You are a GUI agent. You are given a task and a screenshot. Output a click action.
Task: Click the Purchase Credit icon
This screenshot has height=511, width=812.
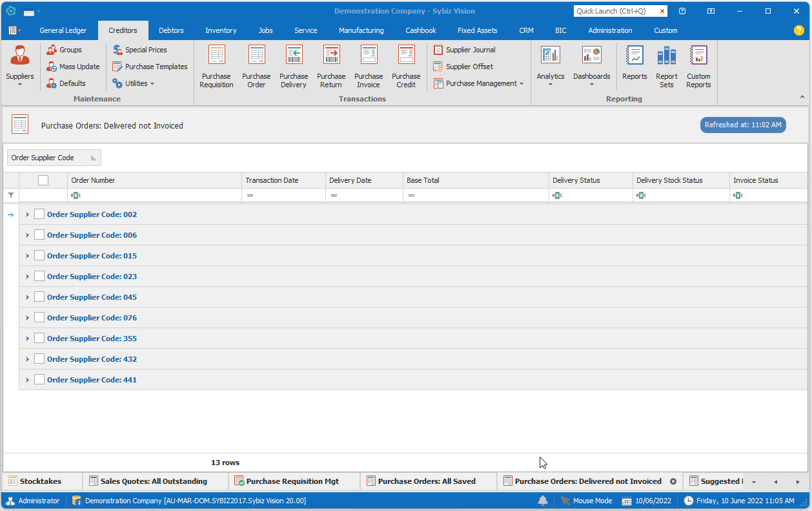pos(406,66)
